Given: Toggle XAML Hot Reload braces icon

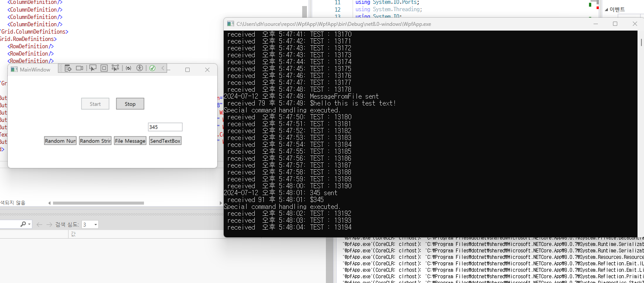Looking at the screenshot, I should (x=128, y=68).
